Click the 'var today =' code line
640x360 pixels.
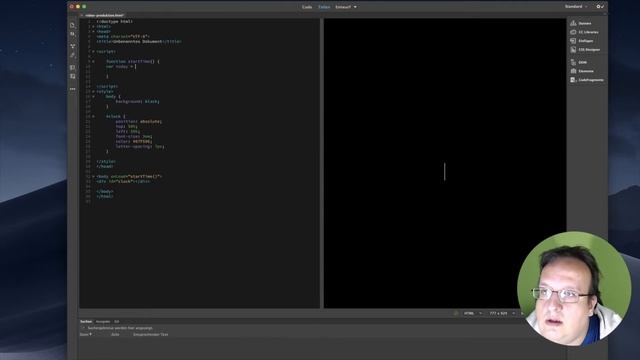tap(121, 67)
